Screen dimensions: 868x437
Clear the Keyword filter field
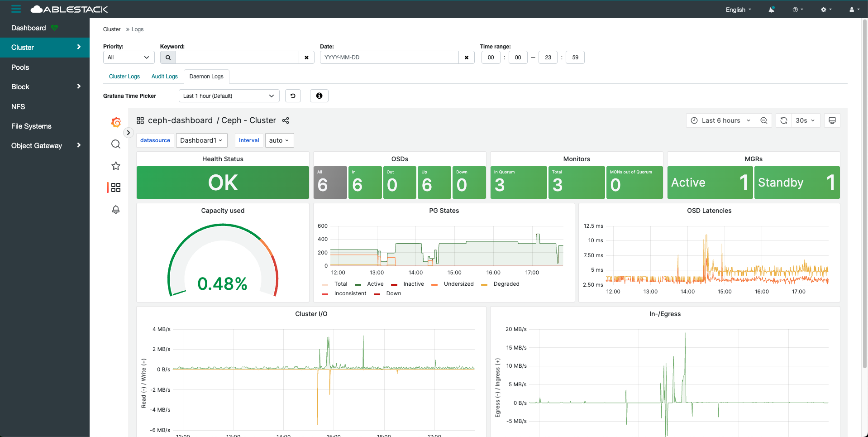pyautogui.click(x=306, y=58)
